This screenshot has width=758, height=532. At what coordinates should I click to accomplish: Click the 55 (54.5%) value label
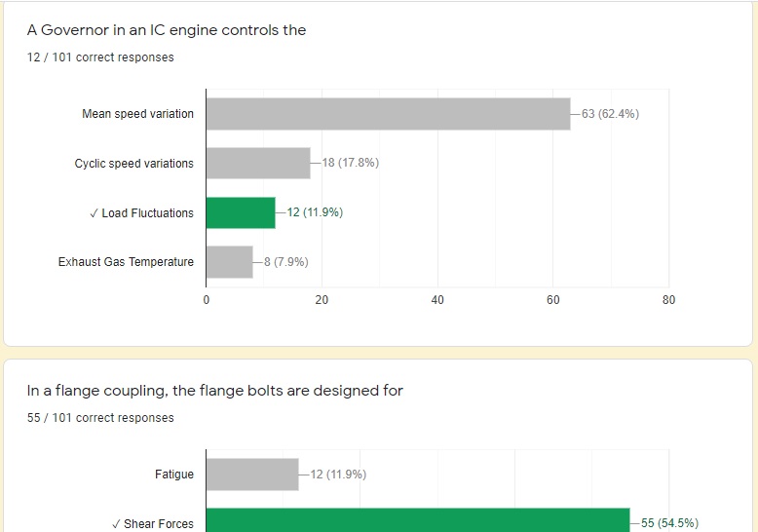(669, 523)
